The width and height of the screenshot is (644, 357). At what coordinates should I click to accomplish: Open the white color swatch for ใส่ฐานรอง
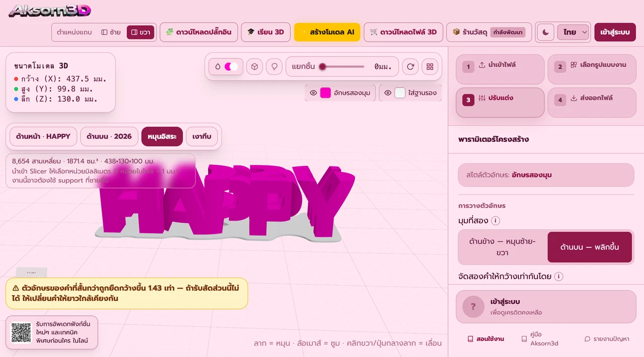(400, 93)
